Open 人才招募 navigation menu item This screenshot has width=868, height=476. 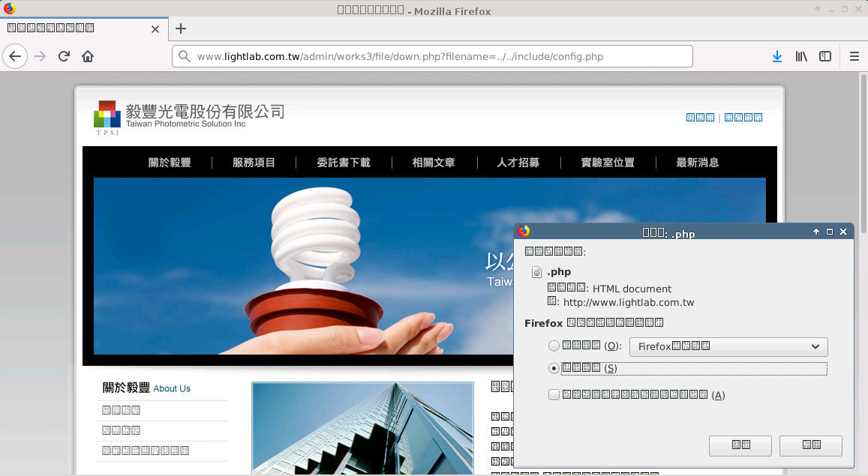click(x=518, y=163)
